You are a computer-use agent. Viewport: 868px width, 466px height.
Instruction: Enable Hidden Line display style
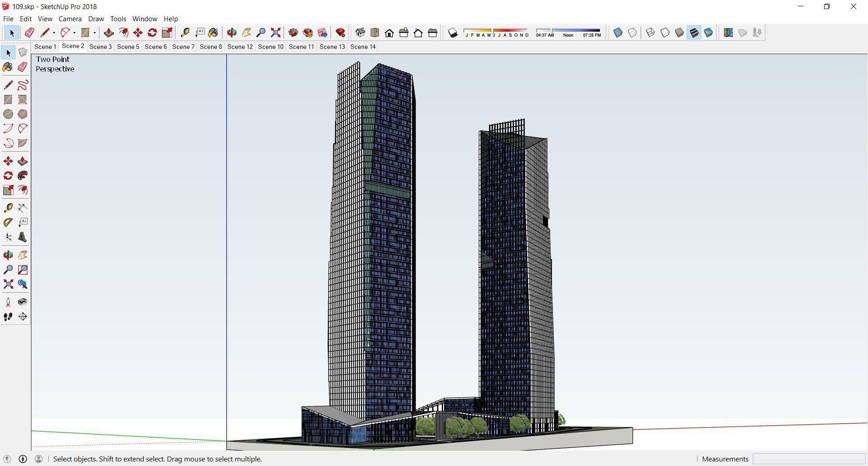click(665, 33)
